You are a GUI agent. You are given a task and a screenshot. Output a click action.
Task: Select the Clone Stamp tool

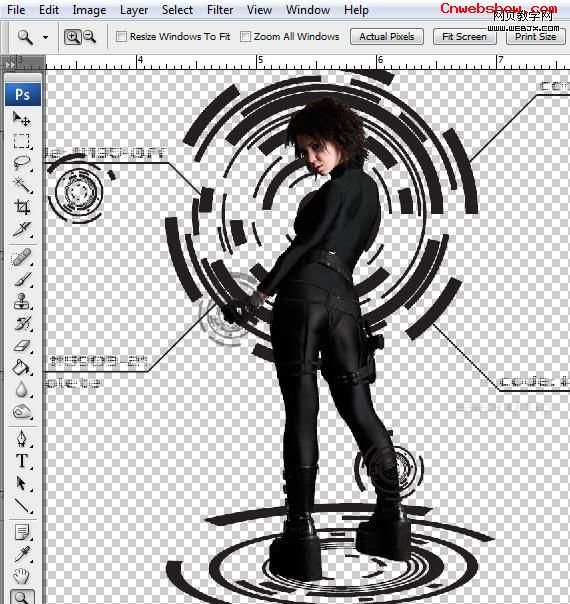pyautogui.click(x=22, y=302)
